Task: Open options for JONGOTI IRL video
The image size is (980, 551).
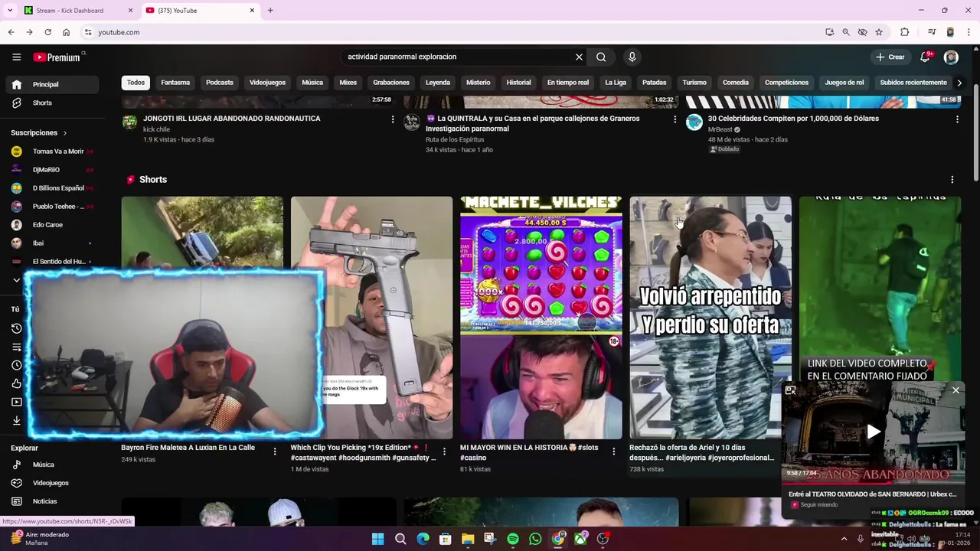Action: pos(393,119)
